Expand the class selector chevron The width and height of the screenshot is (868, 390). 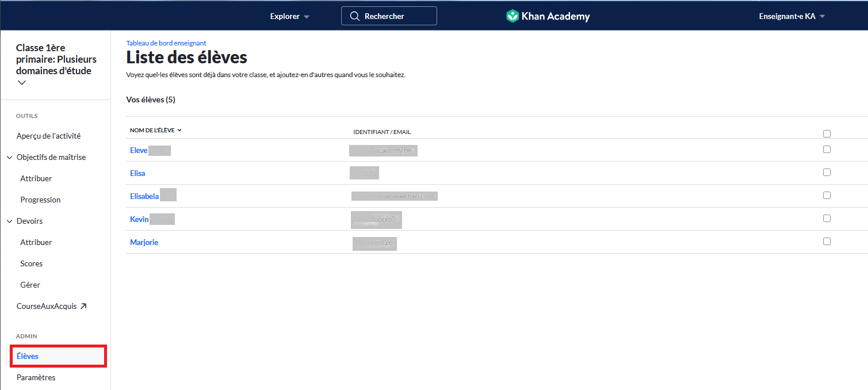coord(22,83)
